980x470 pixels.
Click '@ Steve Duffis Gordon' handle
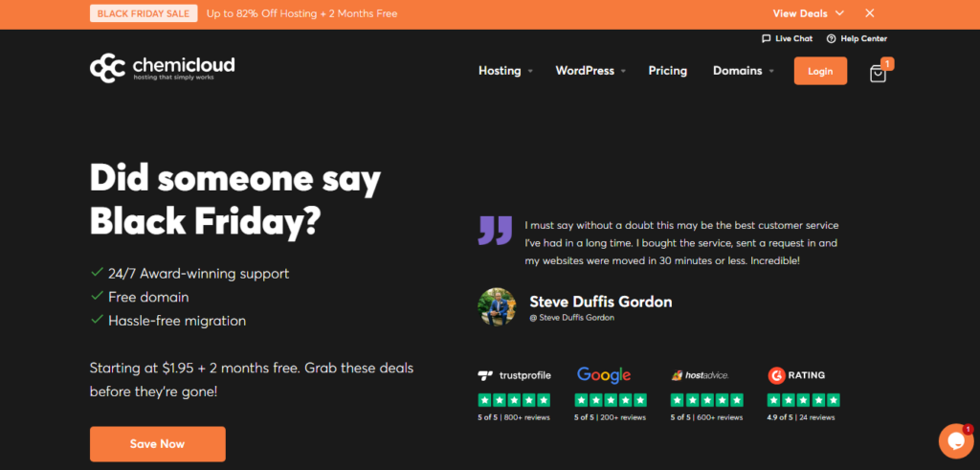point(572,318)
